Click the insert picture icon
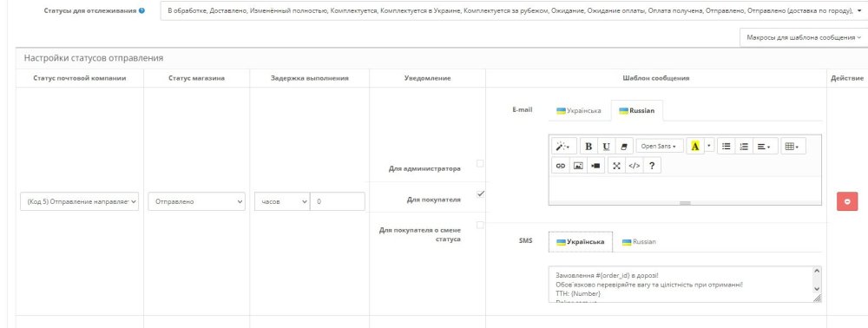Screen dimensions: 868x328 (578, 166)
